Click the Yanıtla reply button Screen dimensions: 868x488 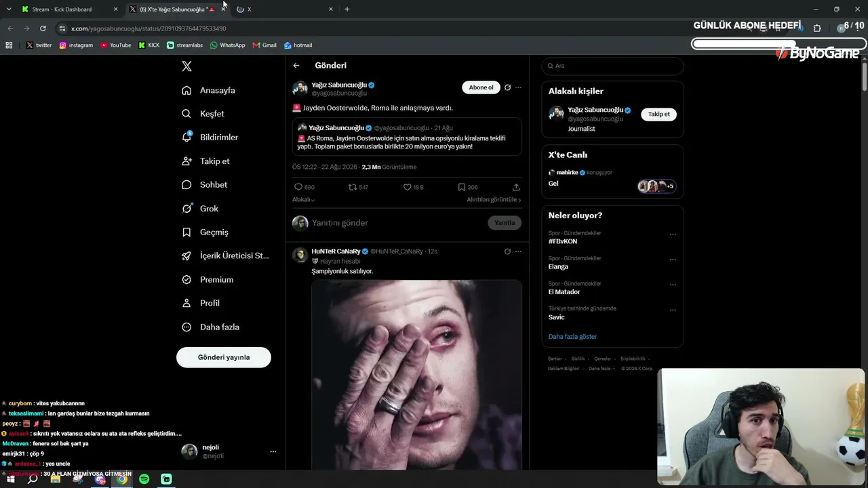(505, 223)
